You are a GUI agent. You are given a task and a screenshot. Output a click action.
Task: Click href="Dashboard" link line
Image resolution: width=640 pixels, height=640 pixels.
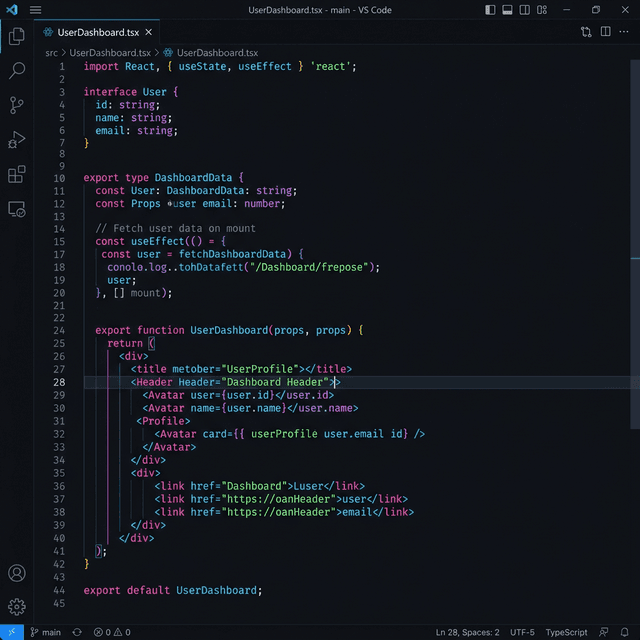(x=259, y=486)
